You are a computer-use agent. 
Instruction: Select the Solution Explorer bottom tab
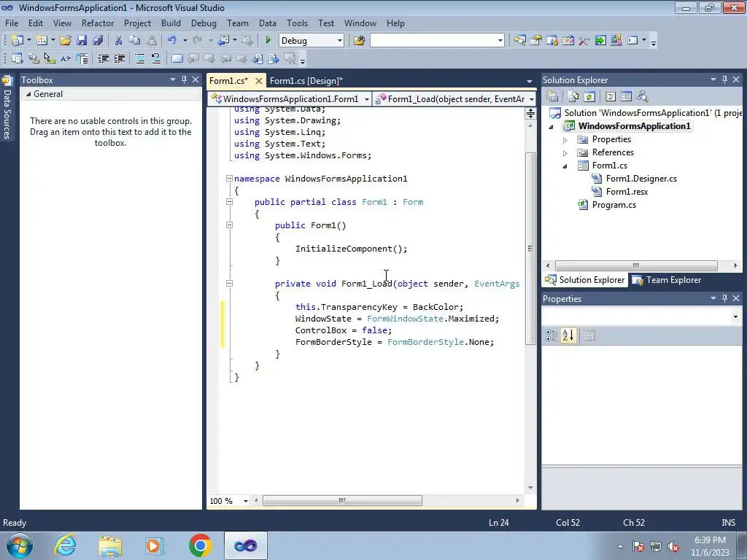click(x=585, y=280)
